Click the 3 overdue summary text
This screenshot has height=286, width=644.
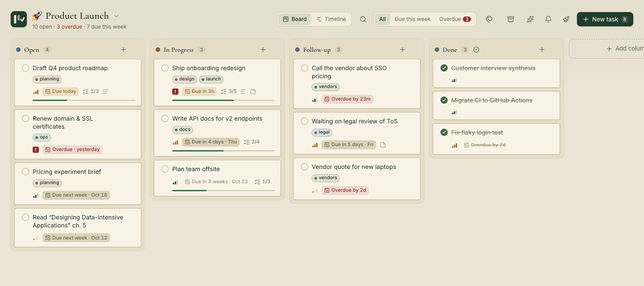pyautogui.click(x=69, y=27)
